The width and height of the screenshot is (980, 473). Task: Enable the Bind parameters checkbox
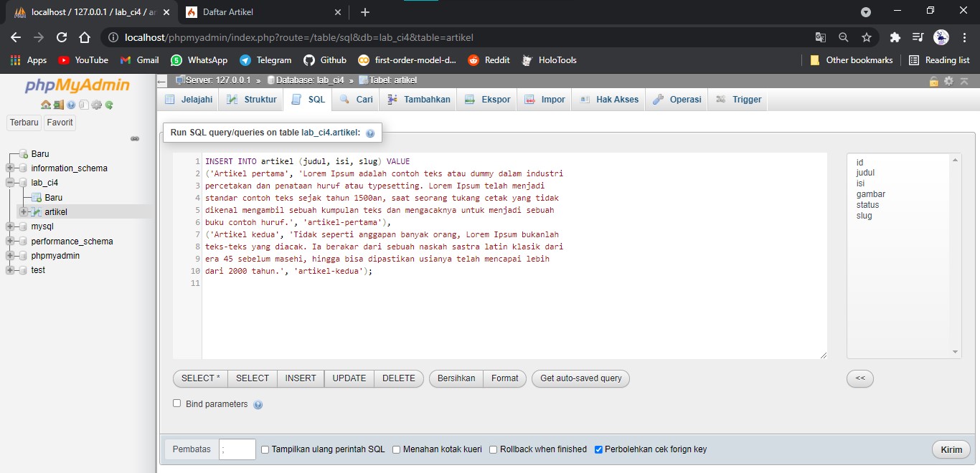tap(176, 403)
